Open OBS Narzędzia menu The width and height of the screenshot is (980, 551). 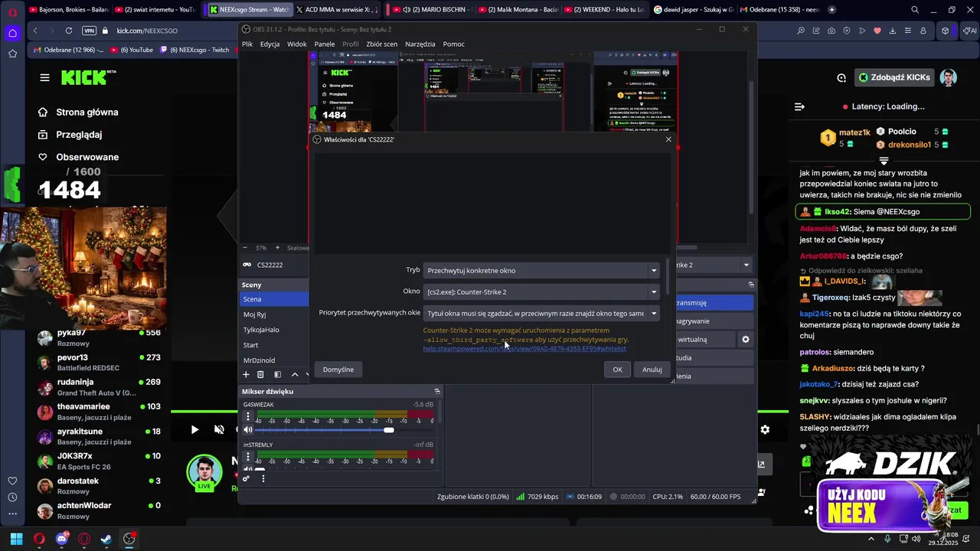pyautogui.click(x=420, y=44)
